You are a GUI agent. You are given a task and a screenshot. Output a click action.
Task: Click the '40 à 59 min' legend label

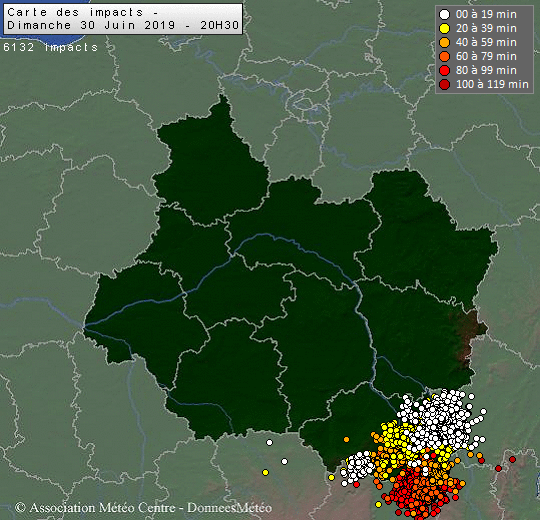coord(486,42)
